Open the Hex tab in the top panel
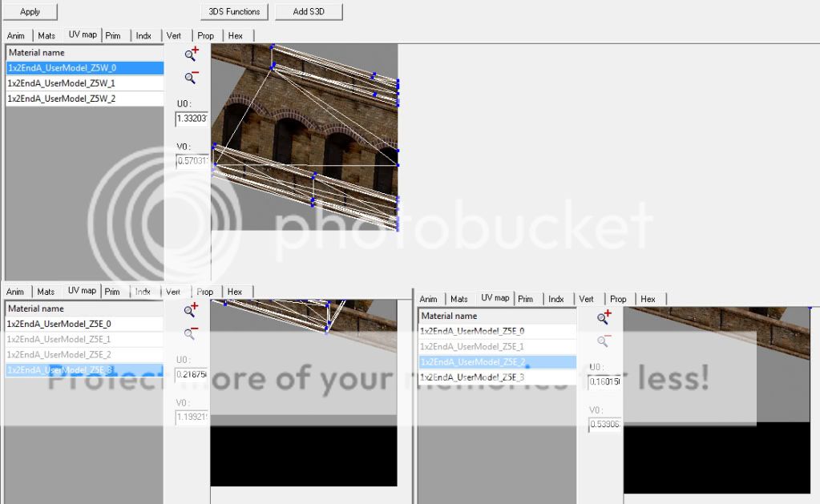The height and width of the screenshot is (504, 820). [x=236, y=35]
